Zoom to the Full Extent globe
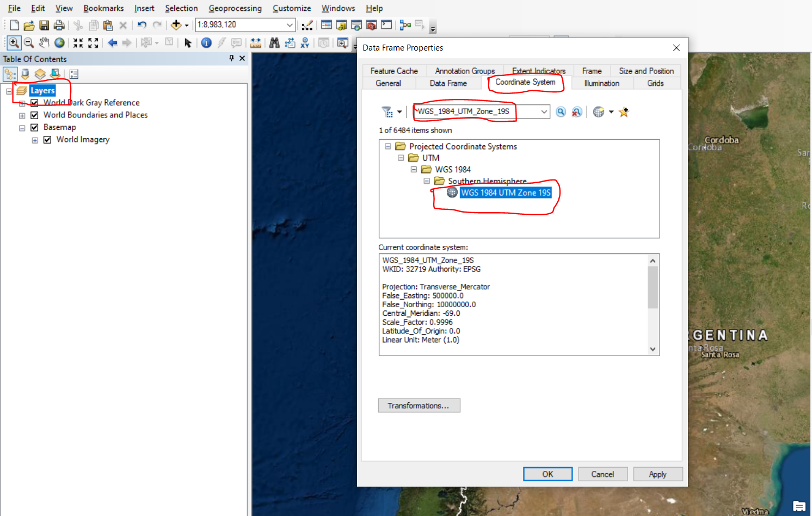The width and height of the screenshot is (812, 516). click(59, 42)
